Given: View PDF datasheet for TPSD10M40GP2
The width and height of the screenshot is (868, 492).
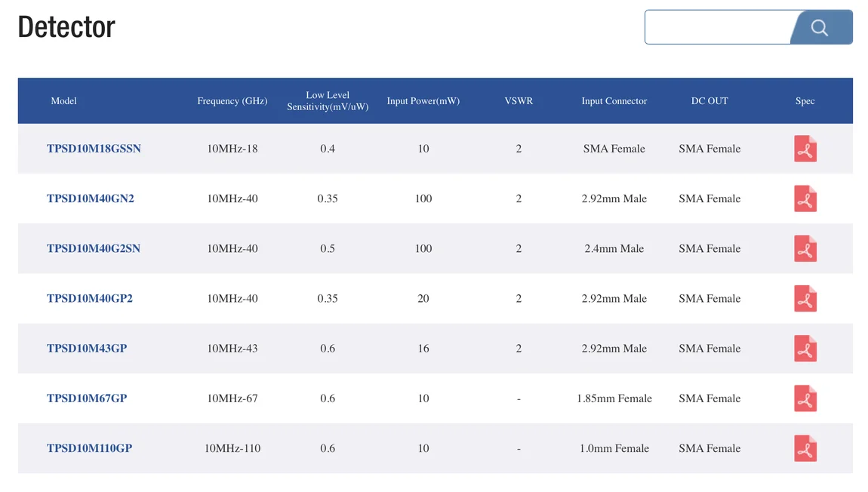Looking at the screenshot, I should (x=805, y=299).
